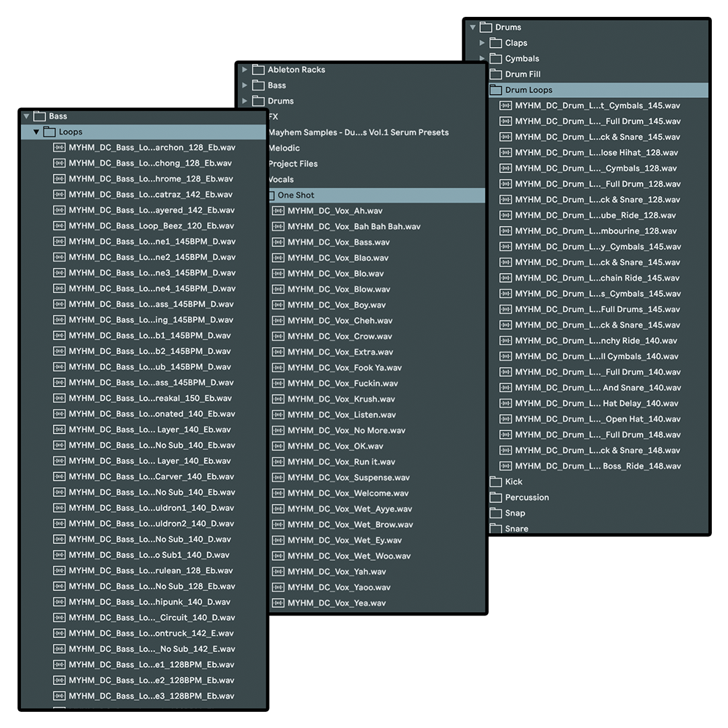
Task: Click the Percussion folder icon
Action: pyautogui.click(x=495, y=497)
